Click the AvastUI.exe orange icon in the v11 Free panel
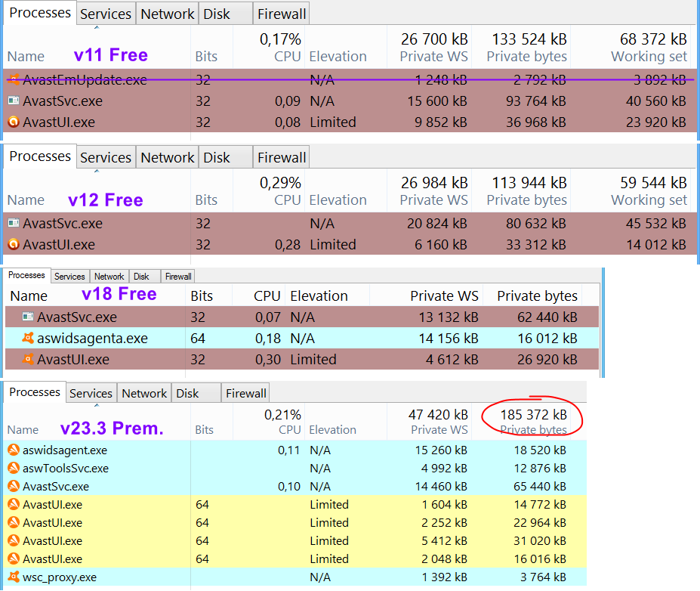Screen dimensions: 700x591 click(x=14, y=122)
